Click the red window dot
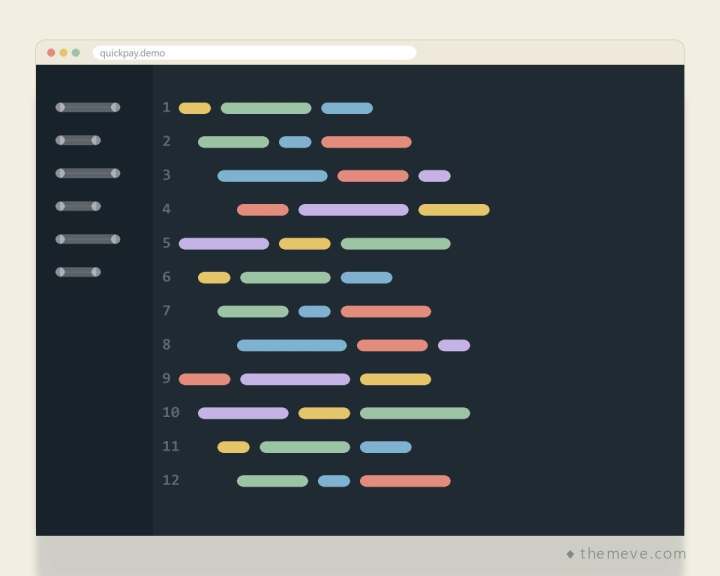Screen dimensions: 720x576 point(51,53)
